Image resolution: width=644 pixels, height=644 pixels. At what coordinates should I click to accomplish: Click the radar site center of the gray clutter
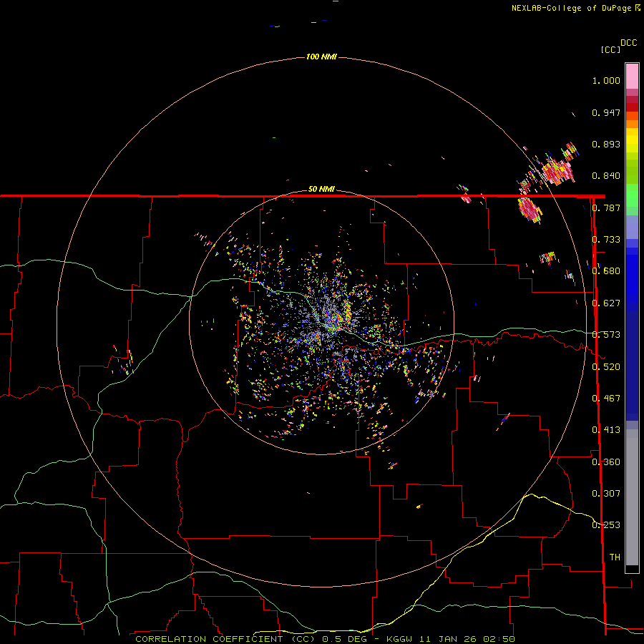[x=321, y=322]
